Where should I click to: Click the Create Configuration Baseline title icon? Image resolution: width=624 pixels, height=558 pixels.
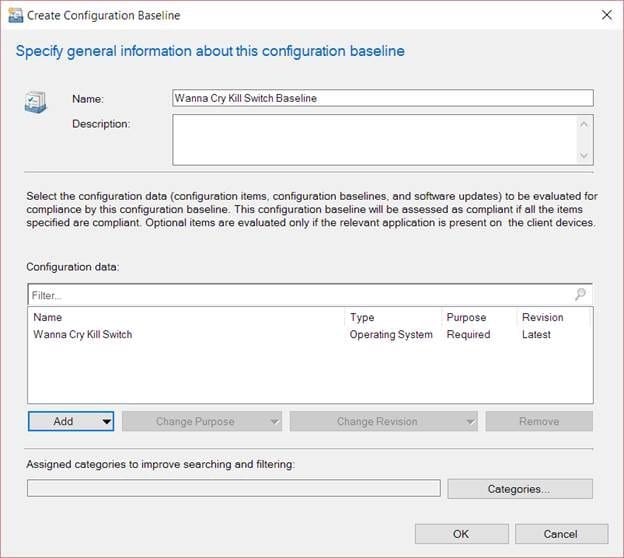click(x=16, y=15)
